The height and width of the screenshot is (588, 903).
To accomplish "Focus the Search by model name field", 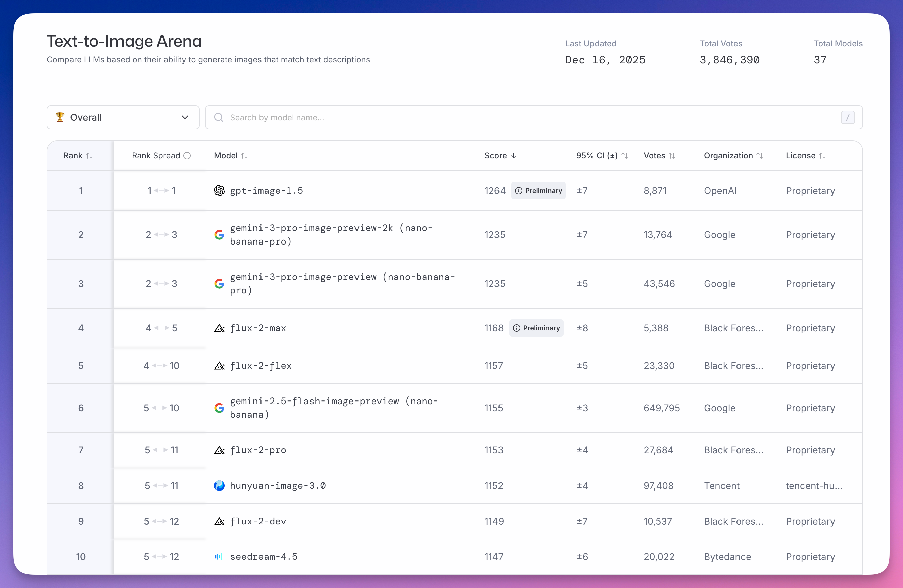I will coord(531,117).
